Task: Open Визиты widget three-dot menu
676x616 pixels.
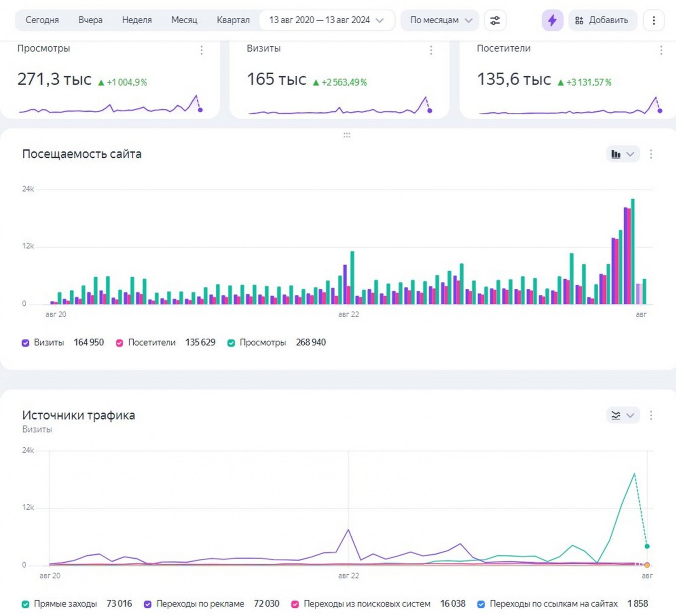Action: [x=431, y=50]
